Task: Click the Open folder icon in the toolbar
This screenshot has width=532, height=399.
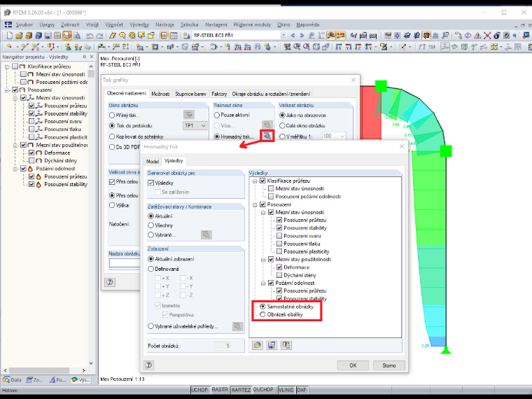Action: pyautogui.click(x=19, y=35)
